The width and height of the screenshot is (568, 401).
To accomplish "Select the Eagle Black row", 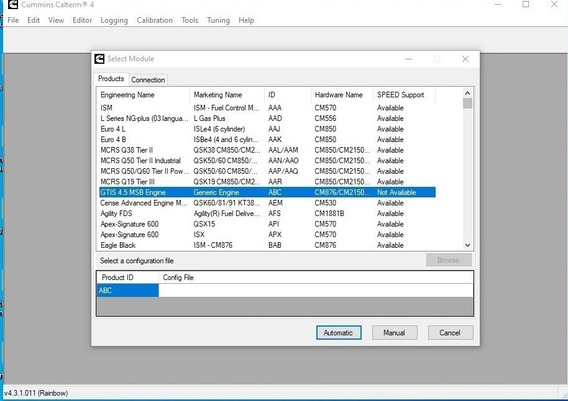I will tap(267, 245).
